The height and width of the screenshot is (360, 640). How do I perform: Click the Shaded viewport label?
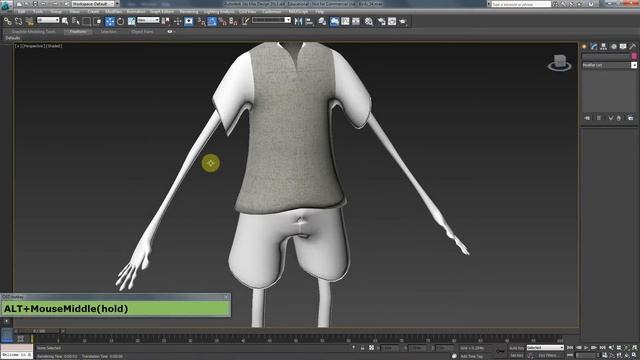point(54,46)
